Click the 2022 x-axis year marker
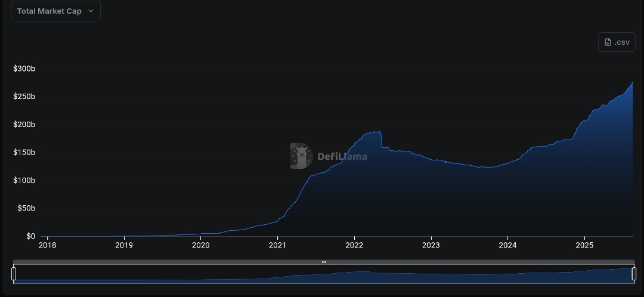The height and width of the screenshot is (297, 644). pos(354,245)
